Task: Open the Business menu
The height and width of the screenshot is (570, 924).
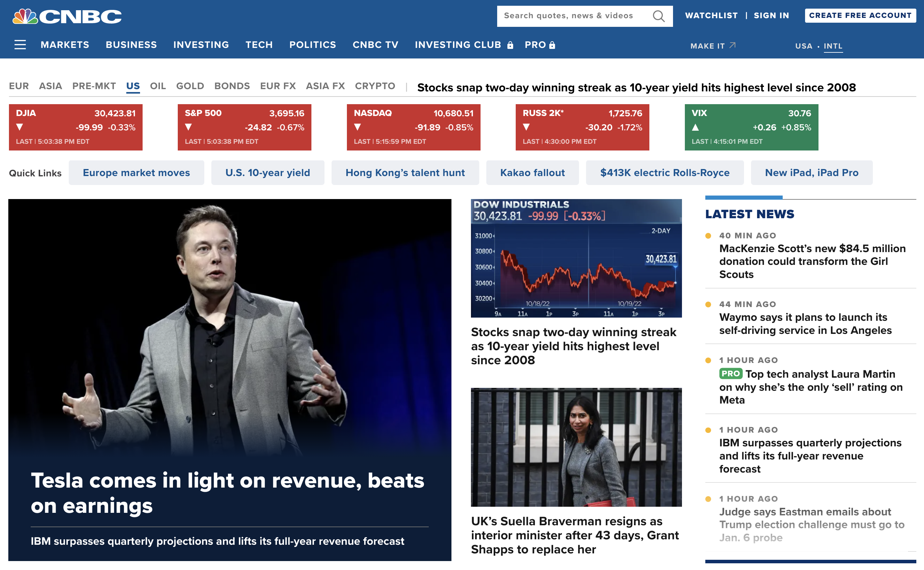Action: pyautogui.click(x=131, y=45)
